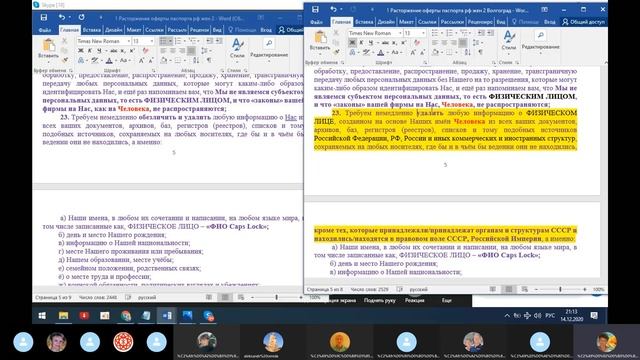Sort paragraphs in background Word window
The image size is (640, 360).
tap(196, 60)
